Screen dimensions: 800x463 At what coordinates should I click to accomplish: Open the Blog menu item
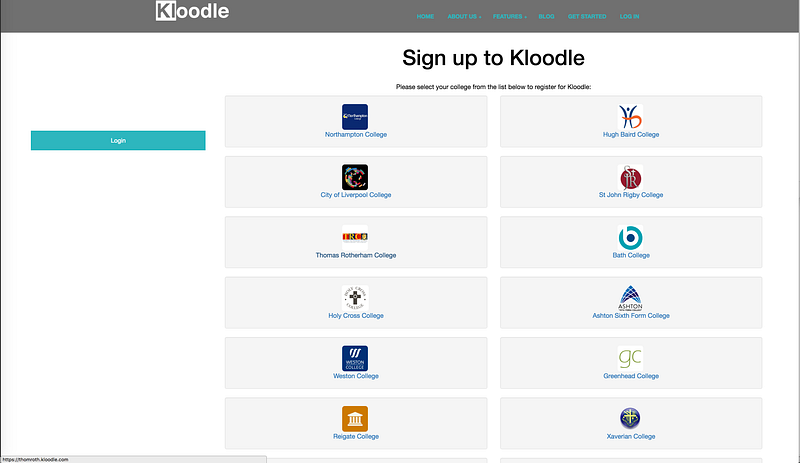(x=546, y=17)
